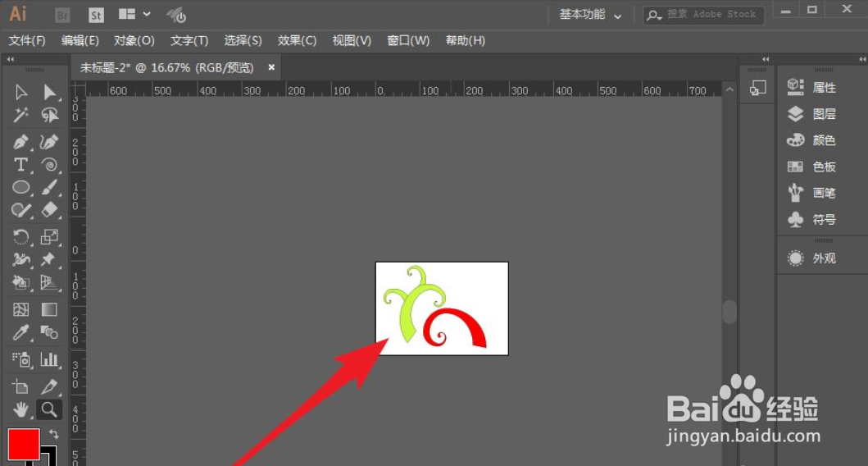Open the 选择(S) menu
868x466 pixels.
243,40
